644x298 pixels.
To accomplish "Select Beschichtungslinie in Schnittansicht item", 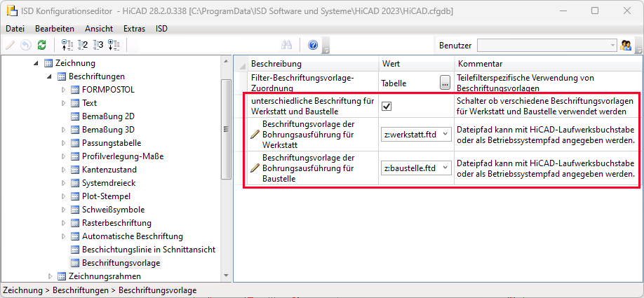I will click(x=149, y=249).
